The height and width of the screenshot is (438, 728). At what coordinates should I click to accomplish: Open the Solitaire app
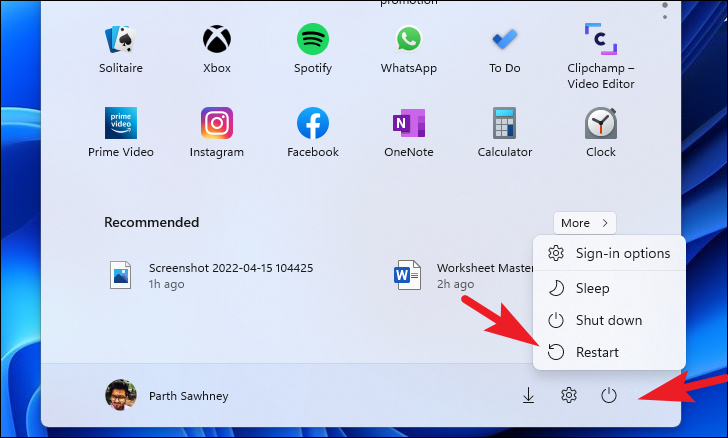pos(121,48)
